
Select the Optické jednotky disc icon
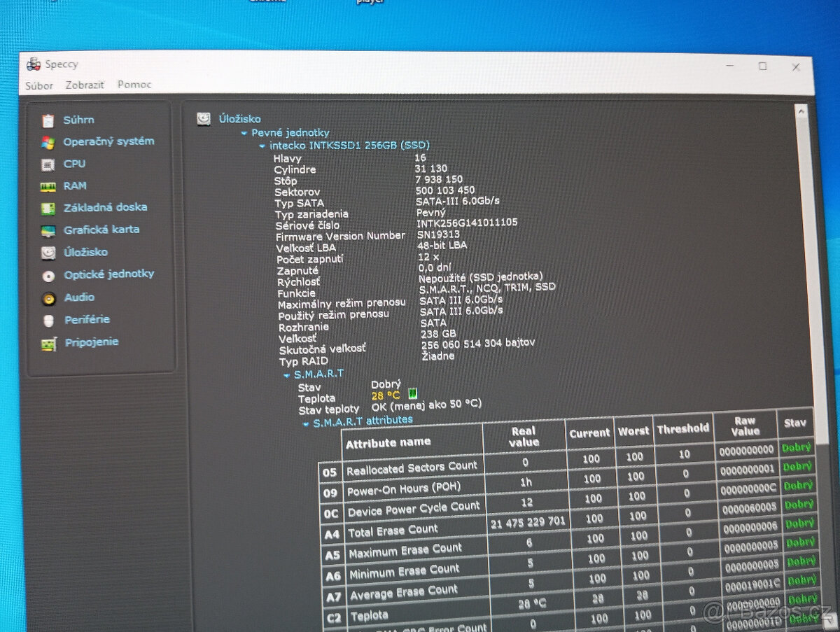click(x=48, y=276)
